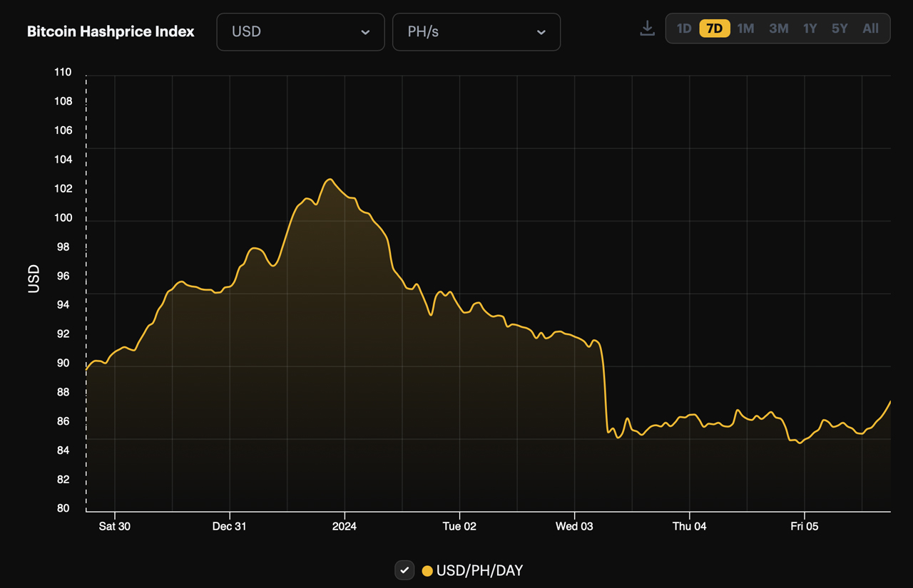Viewport: 913px width, 588px height.
Task: Switch to the 1M time range
Action: point(745,28)
